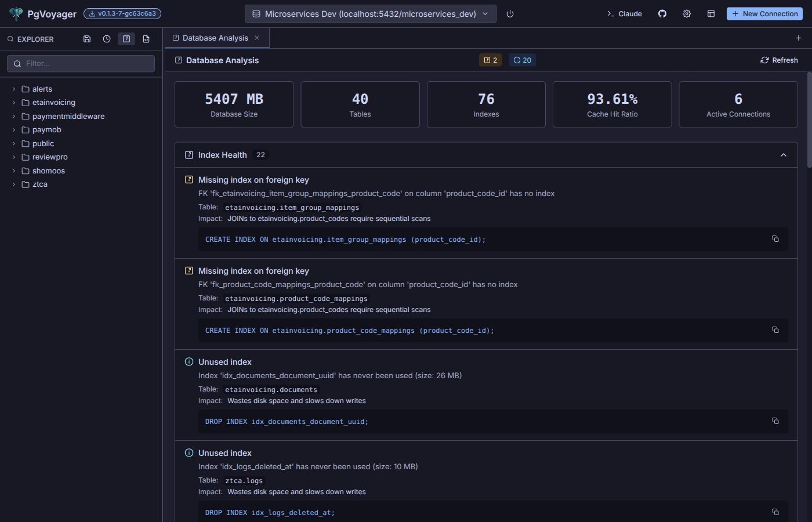
Task: Click the etainvoicing.documents table name
Action: (x=271, y=390)
